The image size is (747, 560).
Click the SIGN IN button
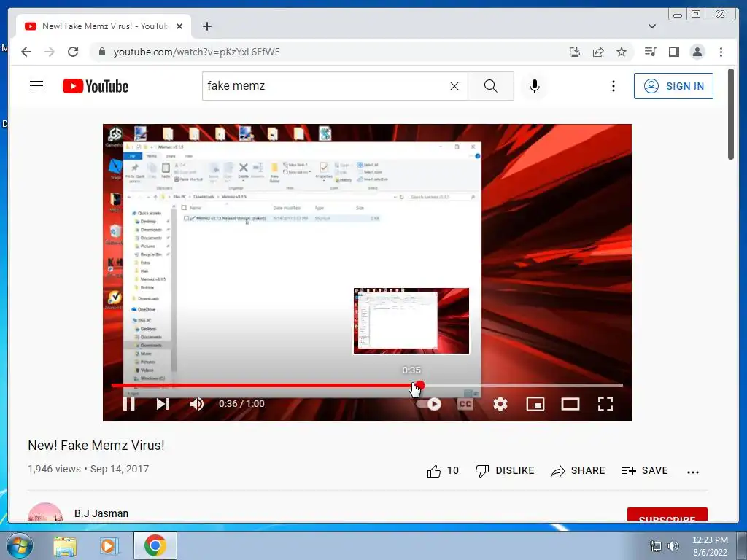[x=673, y=86]
